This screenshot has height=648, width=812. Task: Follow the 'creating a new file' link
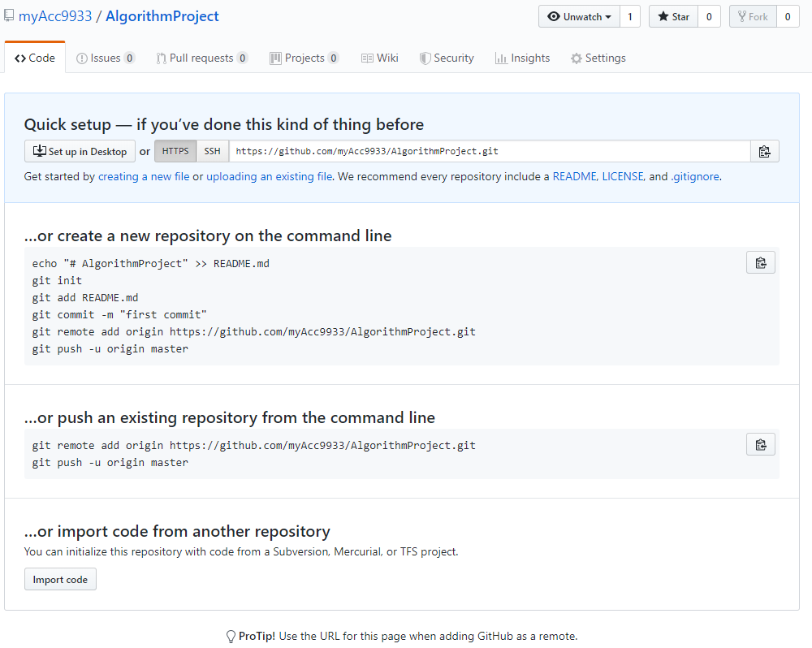pos(144,177)
